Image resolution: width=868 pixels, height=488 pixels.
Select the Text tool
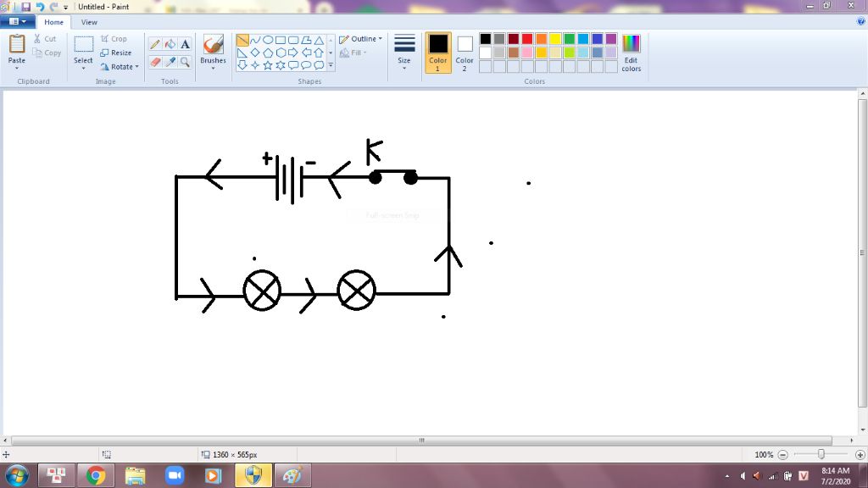coord(185,44)
